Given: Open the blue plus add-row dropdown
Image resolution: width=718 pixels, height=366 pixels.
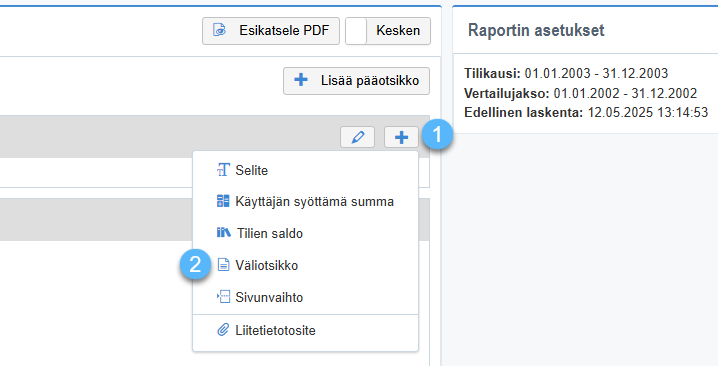Looking at the screenshot, I should tap(401, 137).
